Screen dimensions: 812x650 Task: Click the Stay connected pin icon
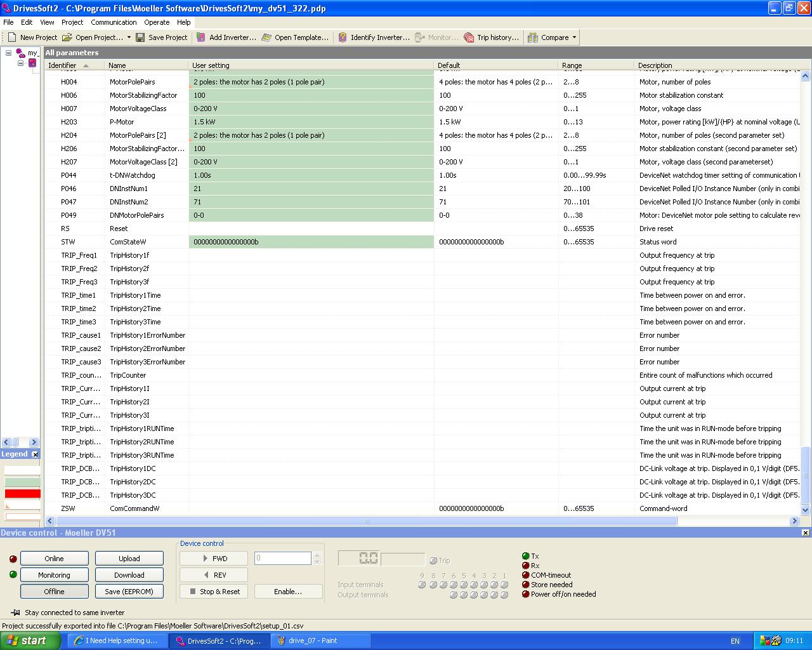pyautogui.click(x=15, y=613)
